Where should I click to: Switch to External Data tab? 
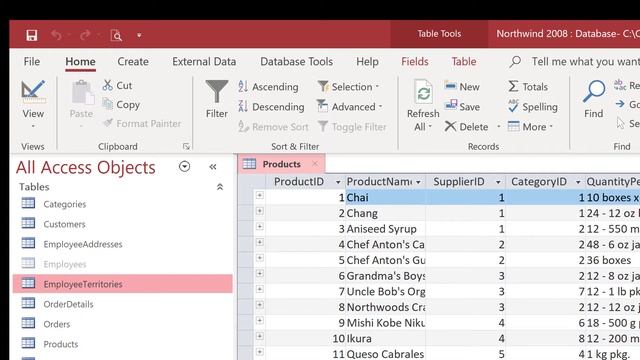(x=204, y=62)
